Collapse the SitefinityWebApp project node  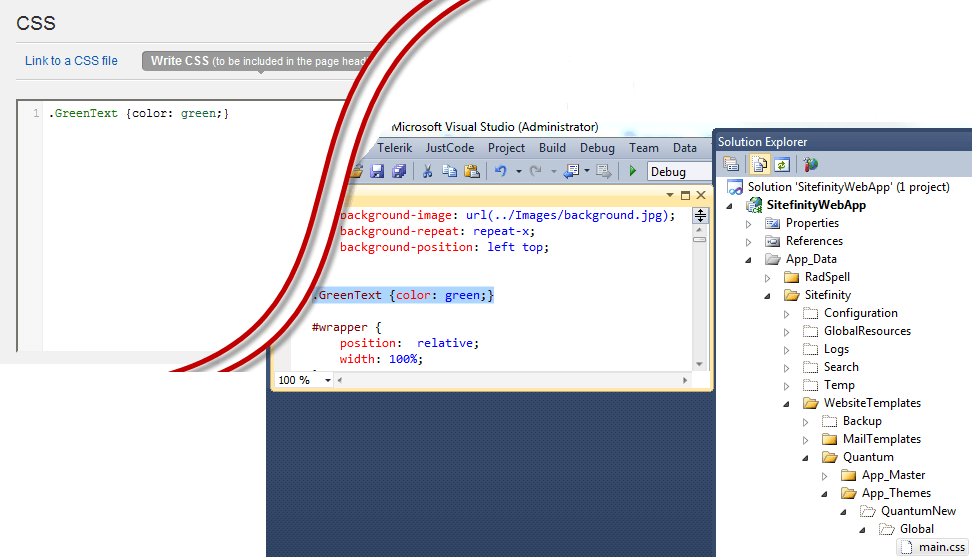[730, 206]
